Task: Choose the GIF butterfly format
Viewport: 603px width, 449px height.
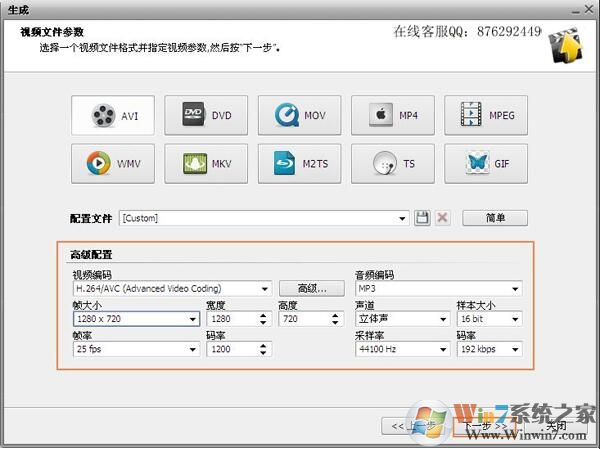Action: tap(486, 164)
